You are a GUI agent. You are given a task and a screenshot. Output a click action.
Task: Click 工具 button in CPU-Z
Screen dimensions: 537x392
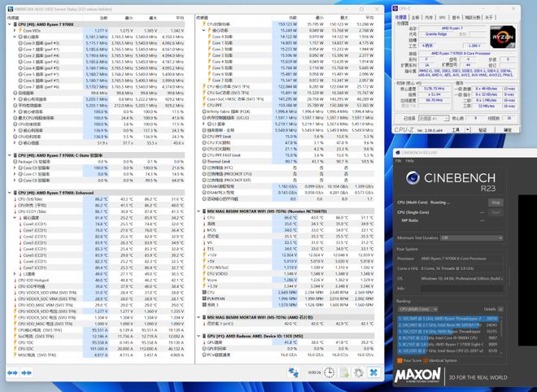456,130
